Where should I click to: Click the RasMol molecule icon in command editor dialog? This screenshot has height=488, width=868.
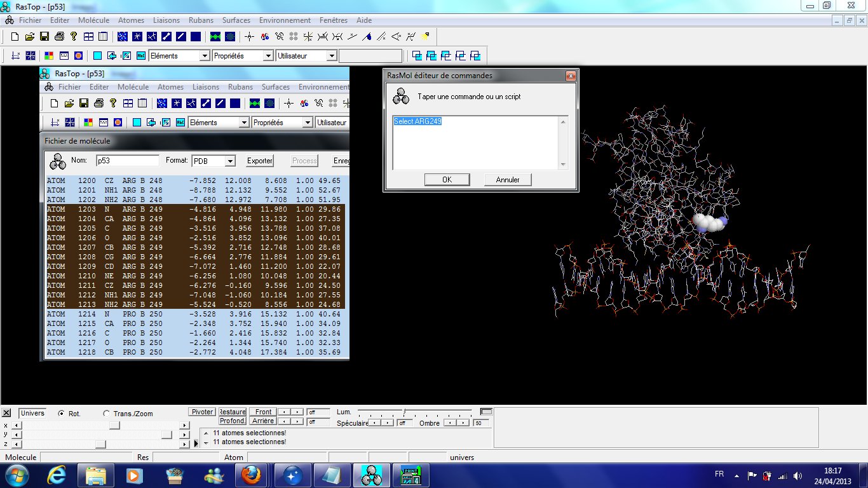coord(401,97)
